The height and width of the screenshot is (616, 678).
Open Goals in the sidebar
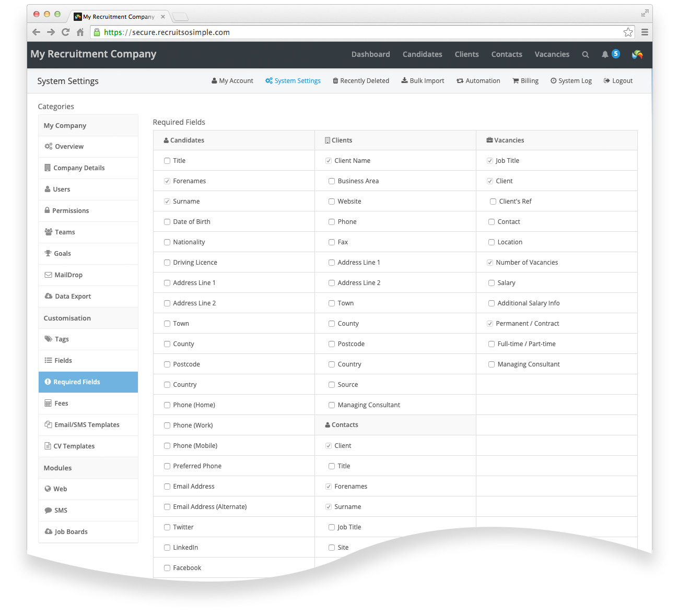88,254
